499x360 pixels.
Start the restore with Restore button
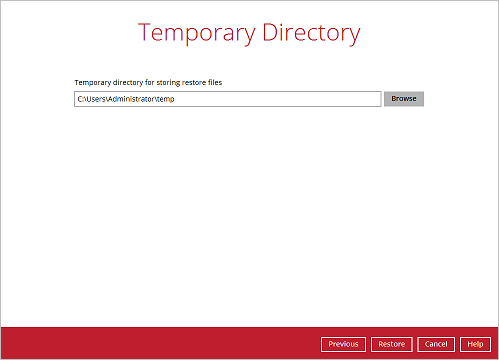[392, 344]
